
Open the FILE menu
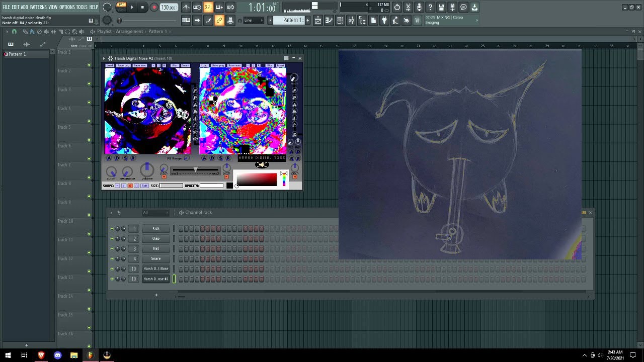[x=6, y=7]
